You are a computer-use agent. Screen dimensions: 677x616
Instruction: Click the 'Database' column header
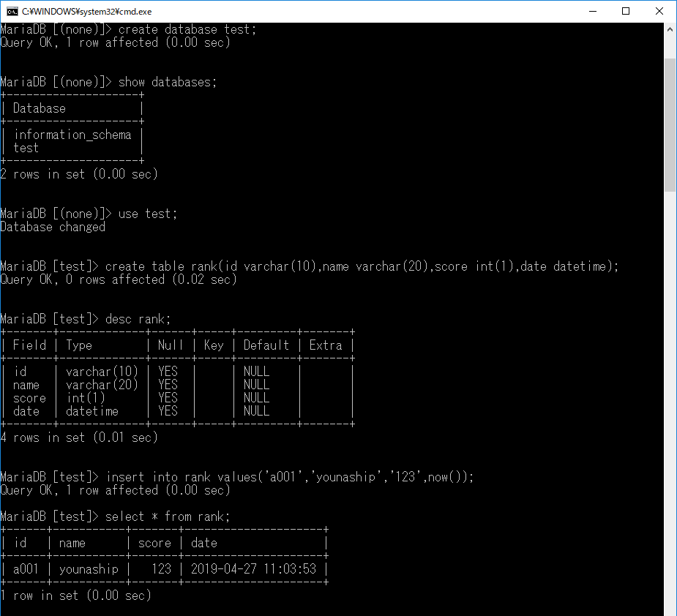tap(40, 108)
